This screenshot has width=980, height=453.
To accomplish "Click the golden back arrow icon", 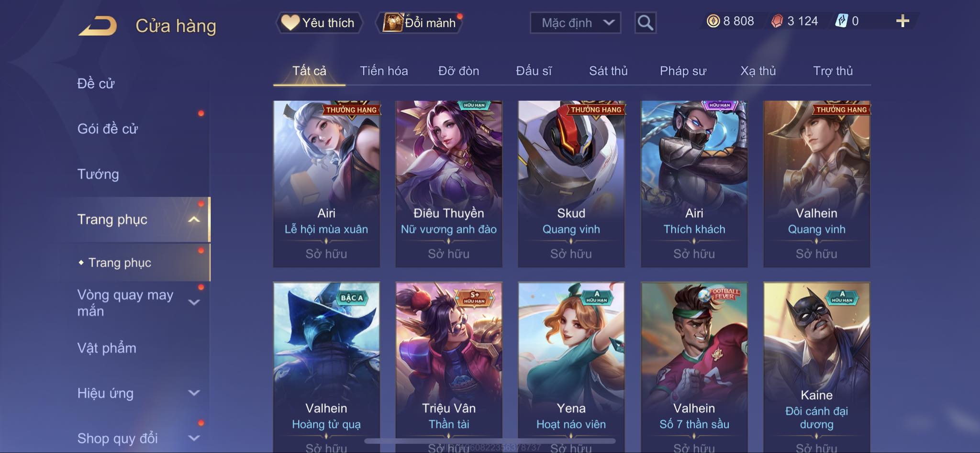I will pos(98,26).
